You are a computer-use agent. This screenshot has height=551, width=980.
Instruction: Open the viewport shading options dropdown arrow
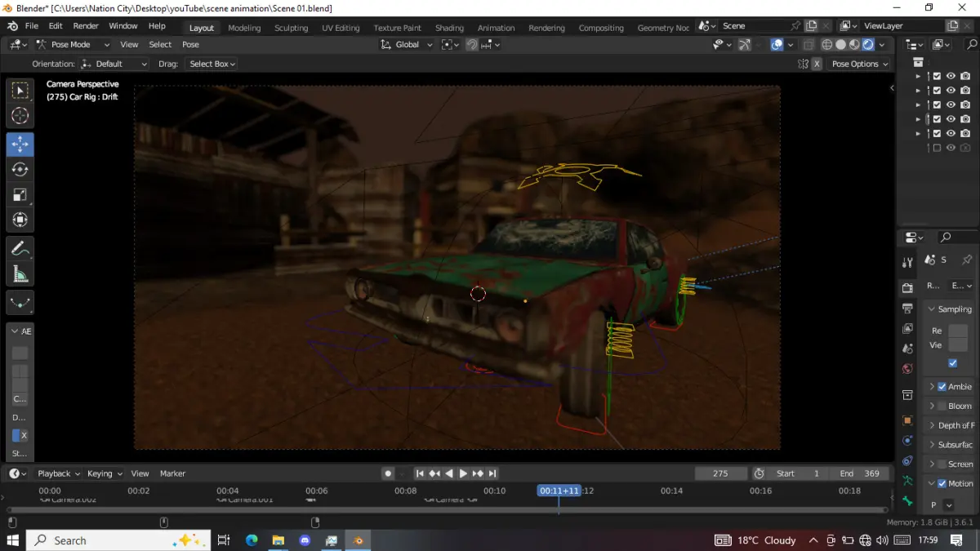[883, 45]
